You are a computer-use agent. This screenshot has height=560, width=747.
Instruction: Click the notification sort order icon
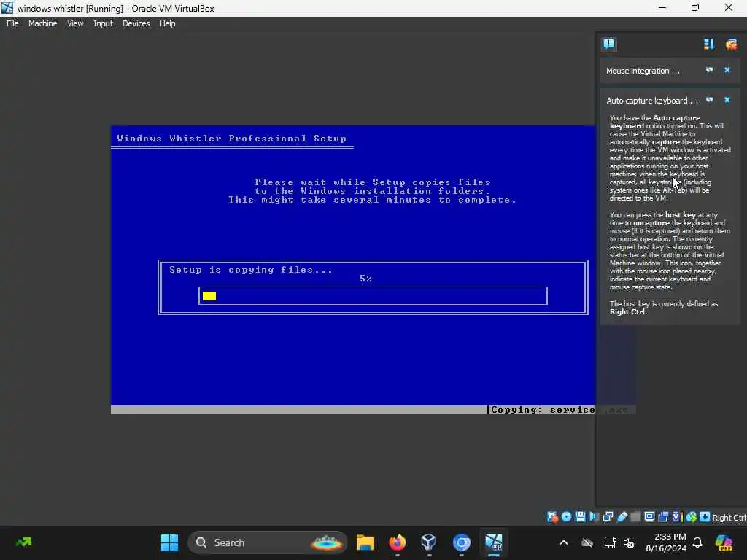click(709, 44)
